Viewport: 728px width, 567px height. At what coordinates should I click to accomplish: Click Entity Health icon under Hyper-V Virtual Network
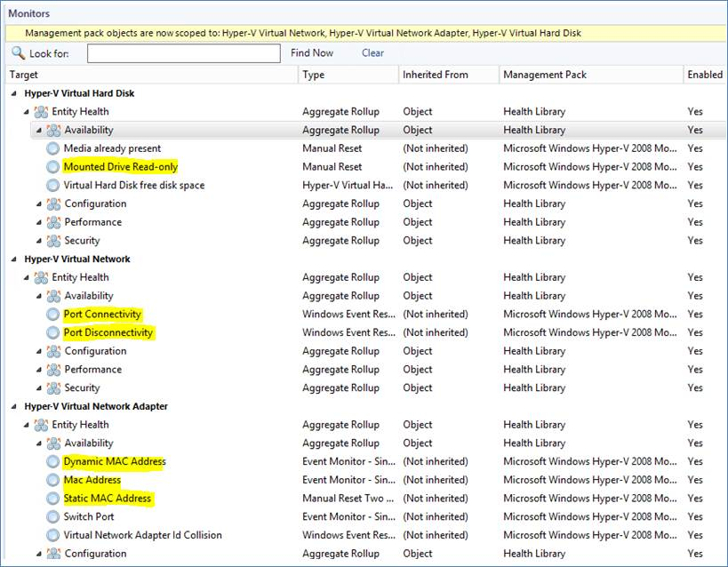pyautogui.click(x=41, y=277)
